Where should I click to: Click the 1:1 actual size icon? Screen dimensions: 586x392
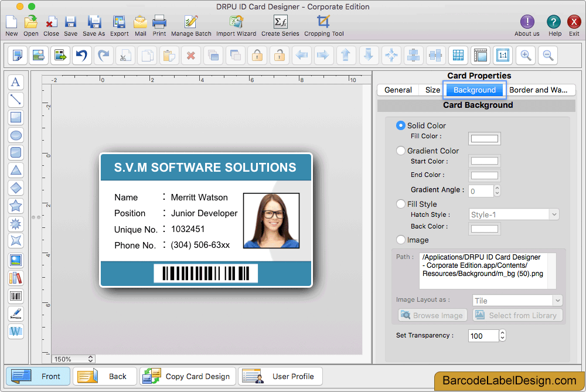[x=503, y=56]
